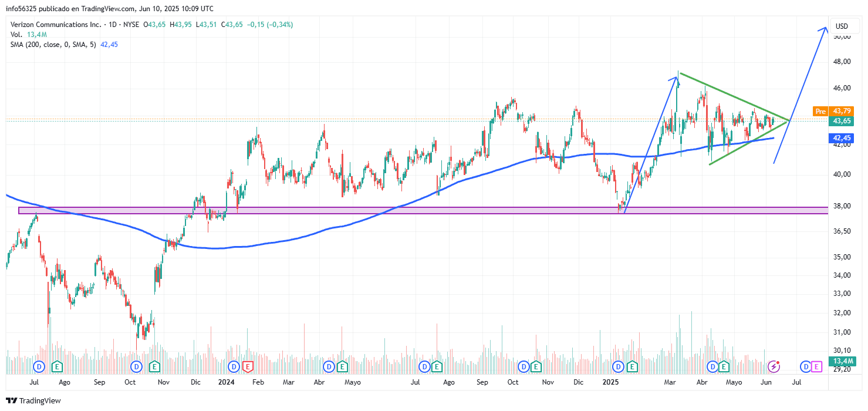
Task: Click the green 43,65 last price axis label
Action: (x=842, y=121)
